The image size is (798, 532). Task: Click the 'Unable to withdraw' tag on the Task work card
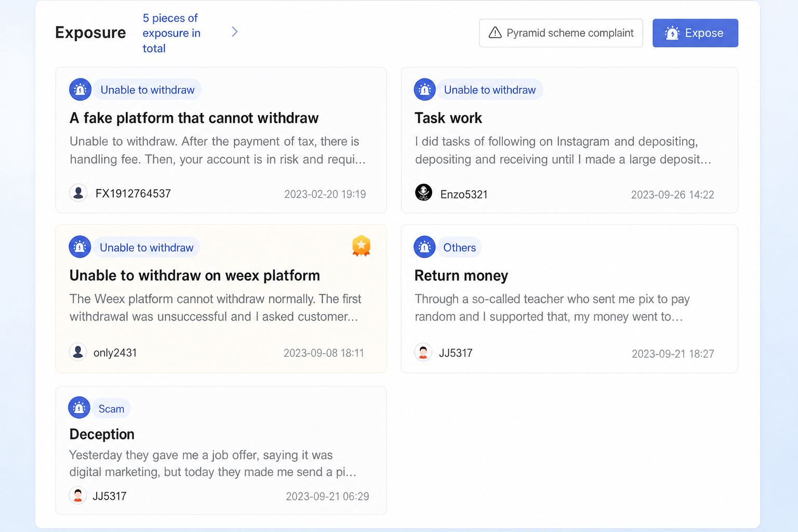[490, 90]
